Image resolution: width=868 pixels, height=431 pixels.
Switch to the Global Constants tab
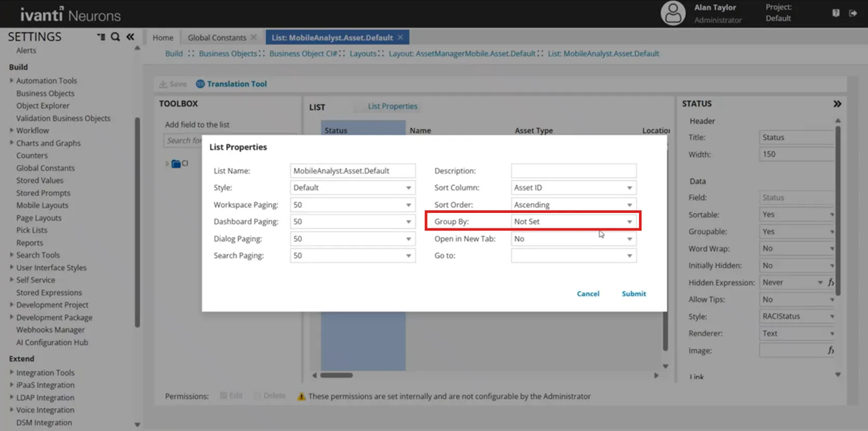[217, 37]
